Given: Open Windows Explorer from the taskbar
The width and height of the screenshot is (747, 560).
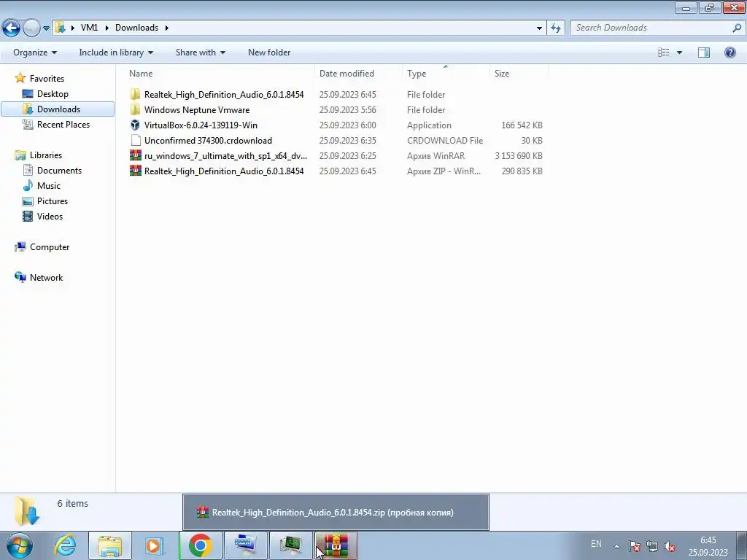Looking at the screenshot, I should [110, 545].
